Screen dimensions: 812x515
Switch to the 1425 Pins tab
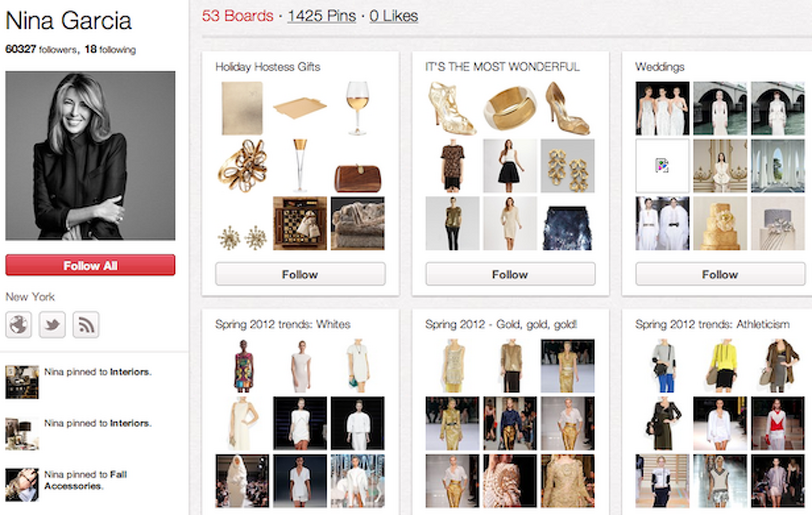[321, 16]
